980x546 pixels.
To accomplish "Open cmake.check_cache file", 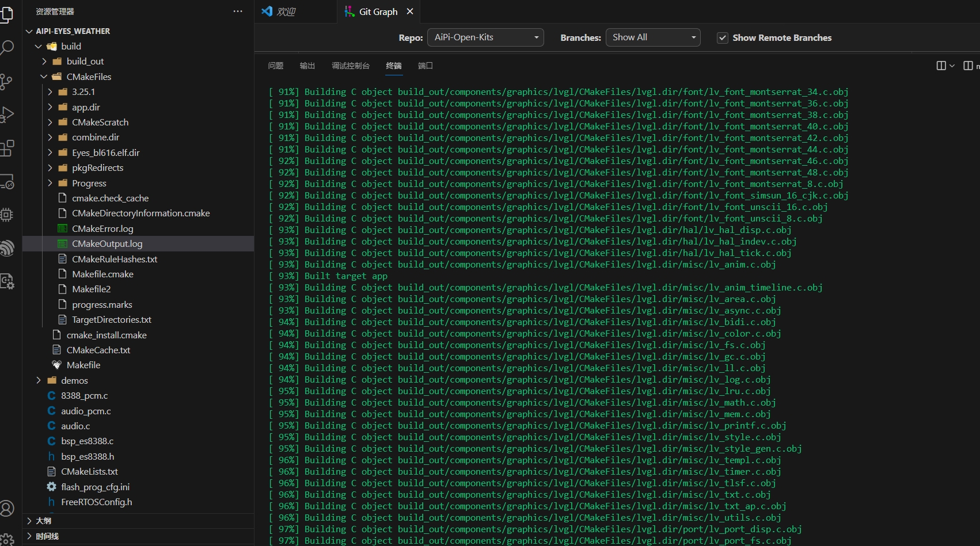I will pyautogui.click(x=138, y=198).
